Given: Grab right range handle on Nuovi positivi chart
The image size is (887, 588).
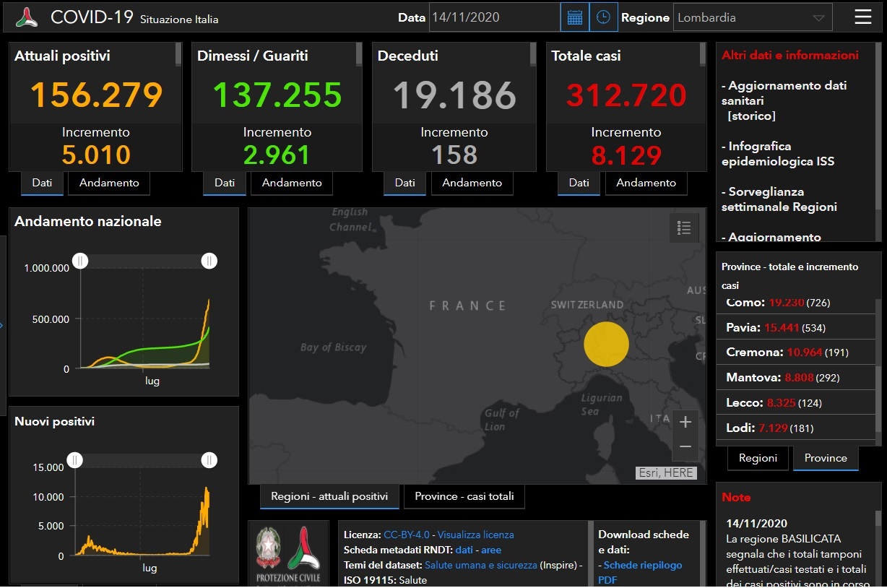Looking at the screenshot, I should click(209, 460).
